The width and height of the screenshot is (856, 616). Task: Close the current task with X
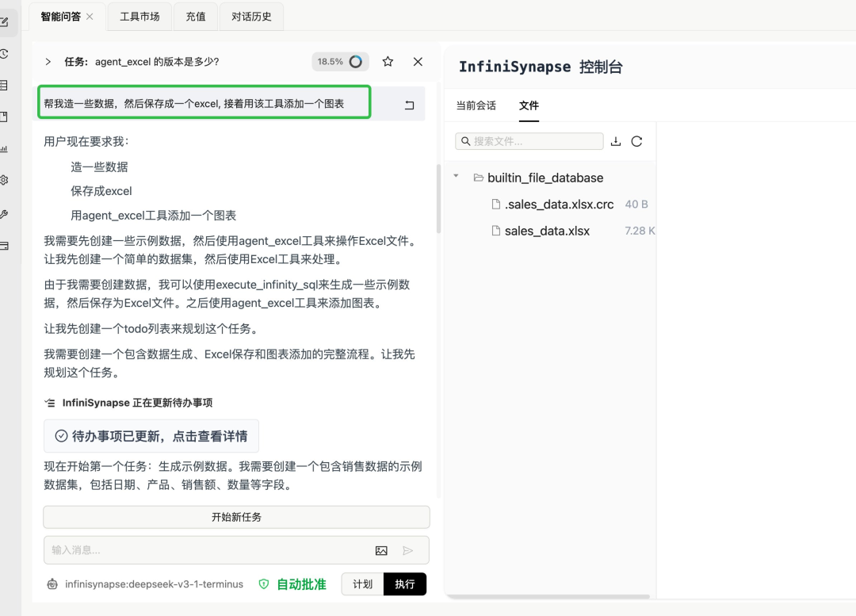(418, 62)
